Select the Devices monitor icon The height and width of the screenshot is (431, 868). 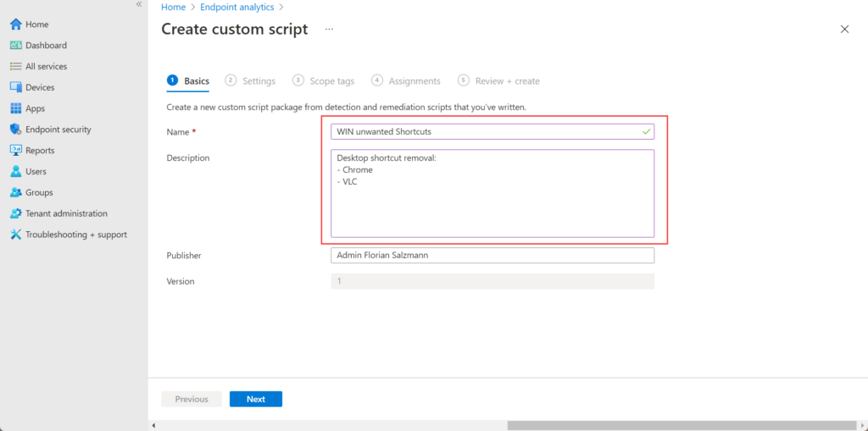pos(16,87)
